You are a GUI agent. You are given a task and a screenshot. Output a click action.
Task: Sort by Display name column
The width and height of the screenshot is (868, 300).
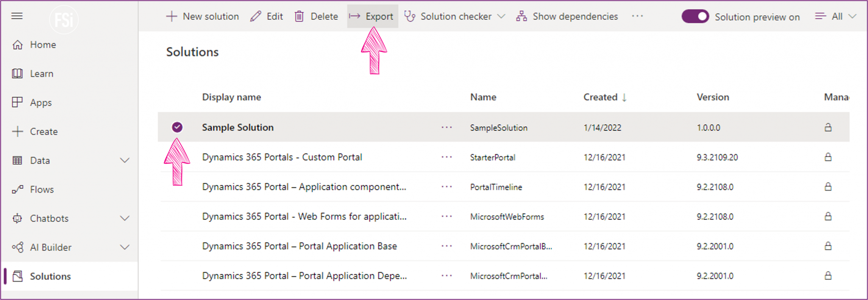(x=231, y=97)
